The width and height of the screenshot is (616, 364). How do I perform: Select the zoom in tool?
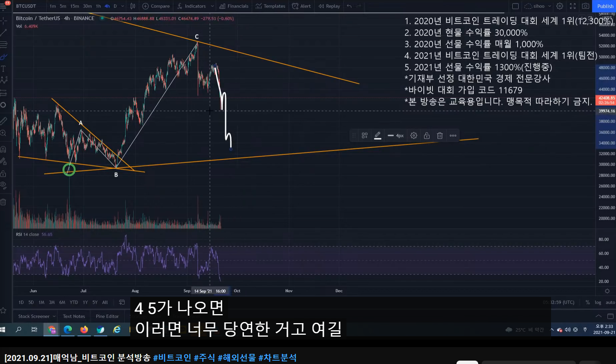coord(3,133)
